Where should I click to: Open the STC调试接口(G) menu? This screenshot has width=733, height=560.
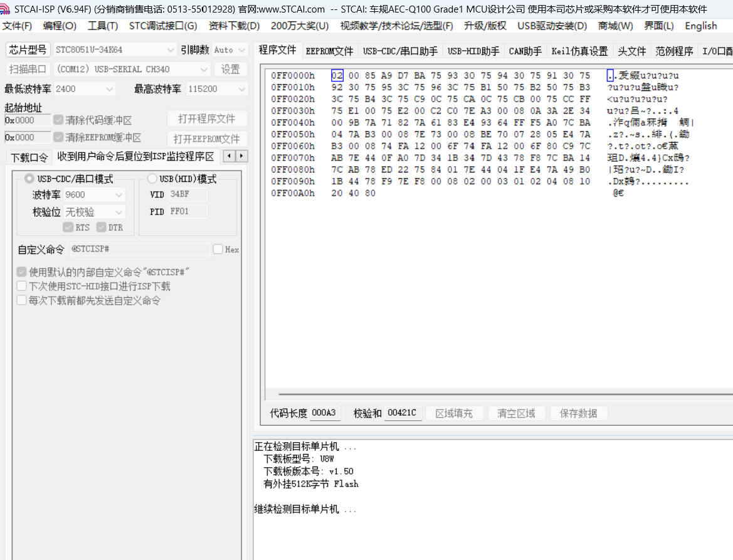point(163,26)
